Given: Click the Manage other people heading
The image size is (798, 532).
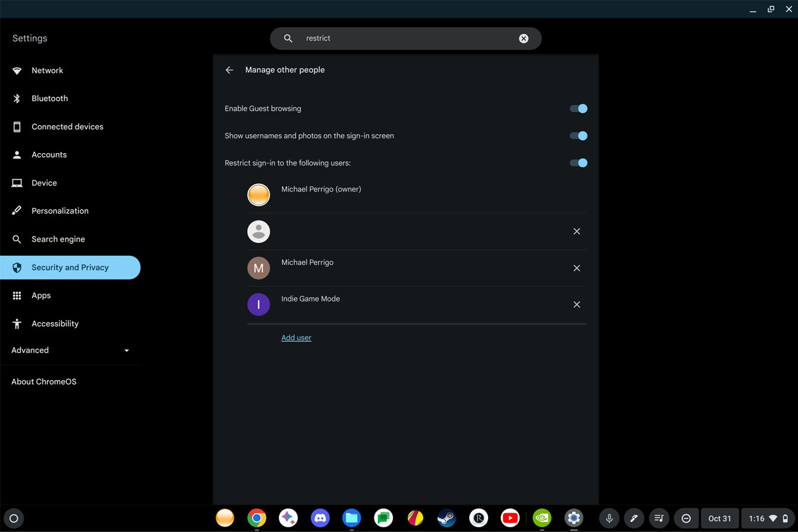Looking at the screenshot, I should [285, 70].
